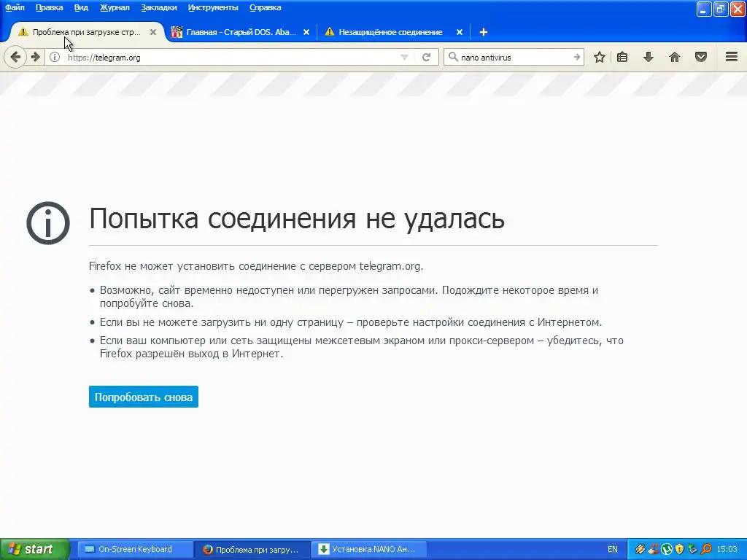Click the search box containing nano antivirus
The width and height of the screenshot is (747, 560).
pos(516,57)
